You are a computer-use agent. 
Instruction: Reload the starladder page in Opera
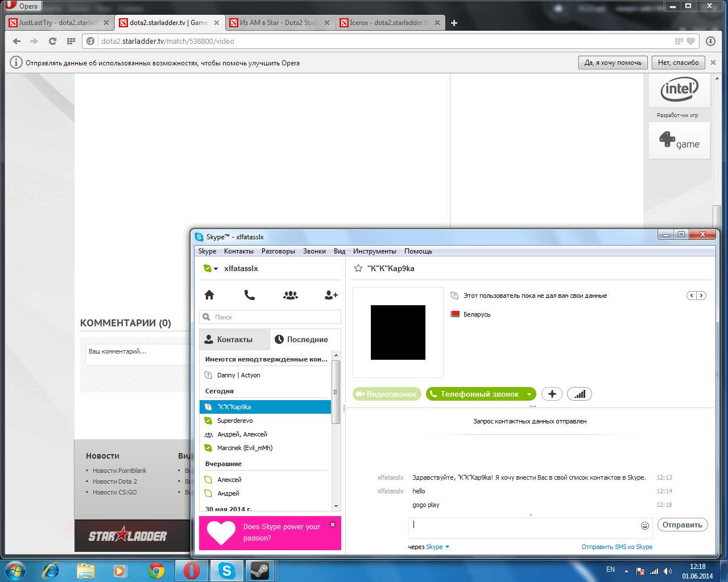(x=52, y=41)
